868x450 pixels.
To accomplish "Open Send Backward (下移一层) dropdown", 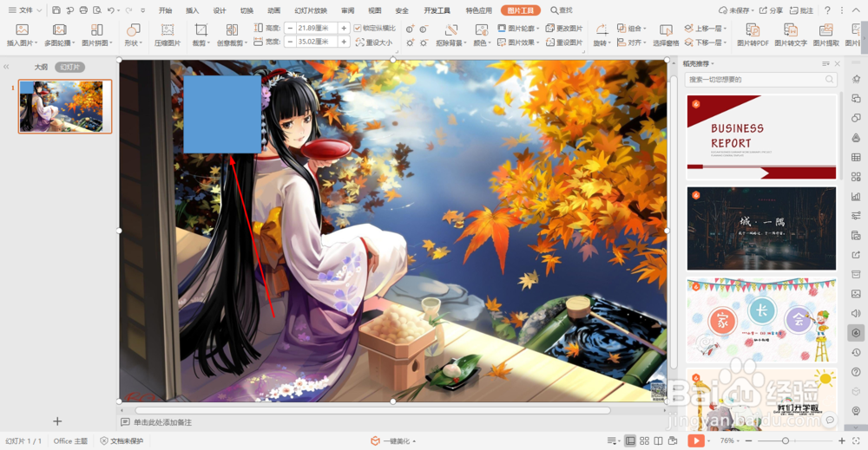I will click(x=705, y=42).
